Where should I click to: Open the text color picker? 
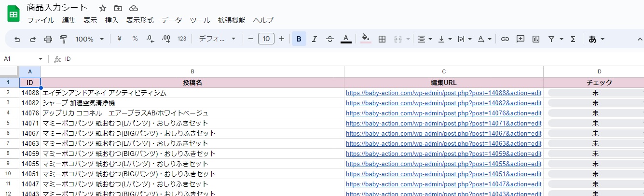point(346,39)
